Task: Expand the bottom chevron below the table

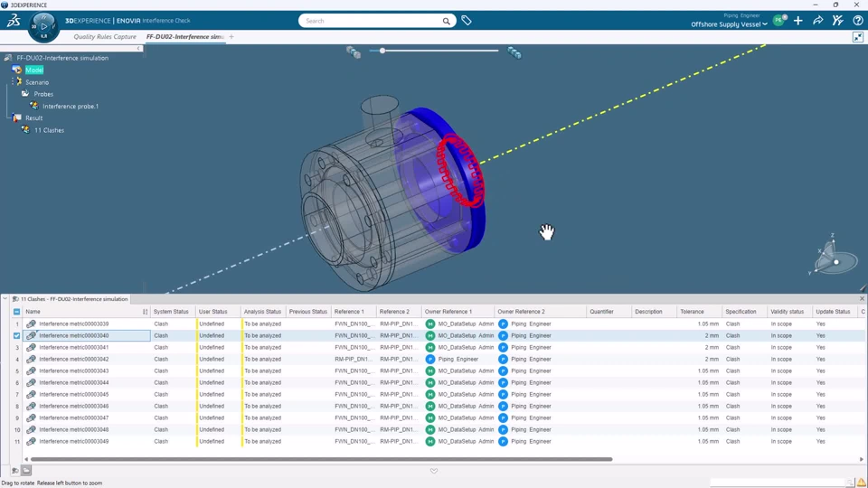Action: (434, 471)
